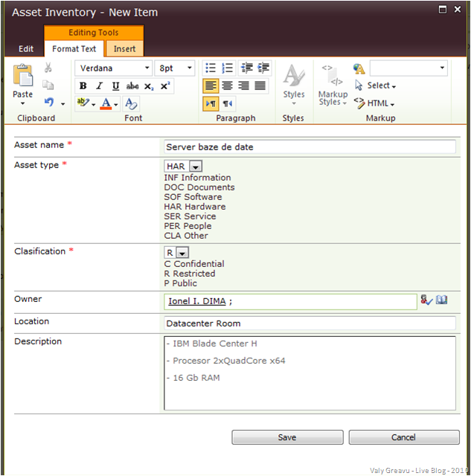
Task: Click the Cancel button
Action: point(403,437)
